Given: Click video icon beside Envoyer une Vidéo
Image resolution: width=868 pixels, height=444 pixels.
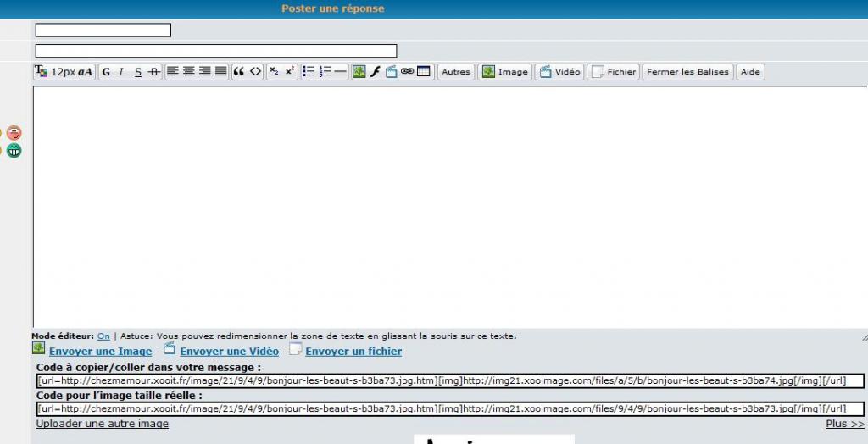Looking at the screenshot, I should click(x=170, y=348).
